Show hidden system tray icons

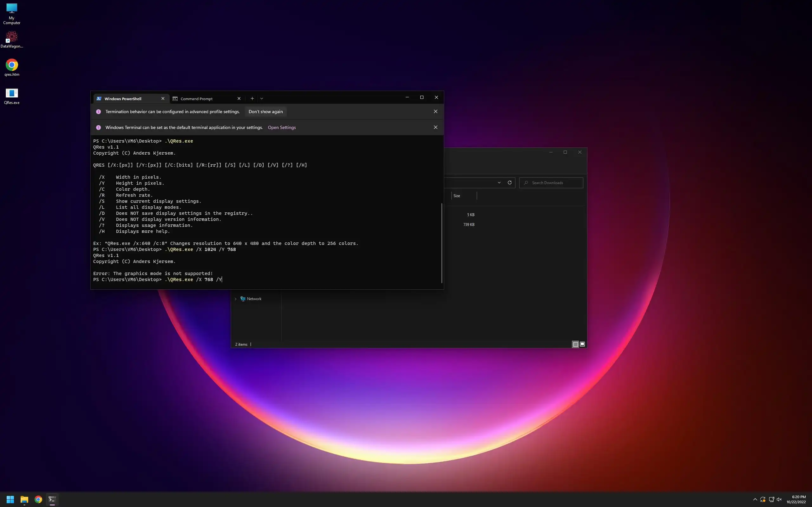(755, 499)
